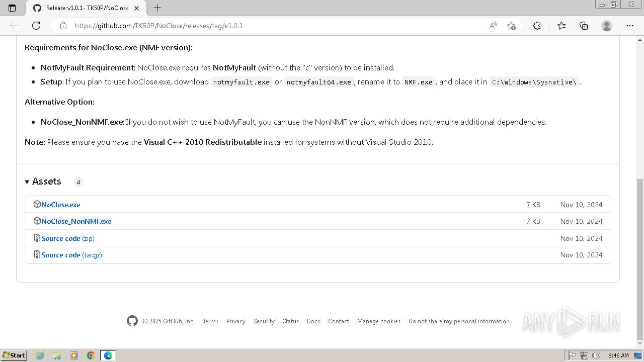This screenshot has height=362, width=644.
Task: Click Show desktop button in tray
Action: coord(638,355)
